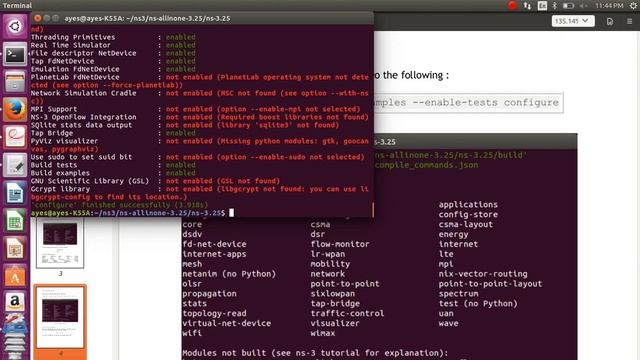The height and width of the screenshot is (360, 640).
Task: Launch LibreOffice Calc from the dock
Action: pyautogui.click(x=15, y=220)
